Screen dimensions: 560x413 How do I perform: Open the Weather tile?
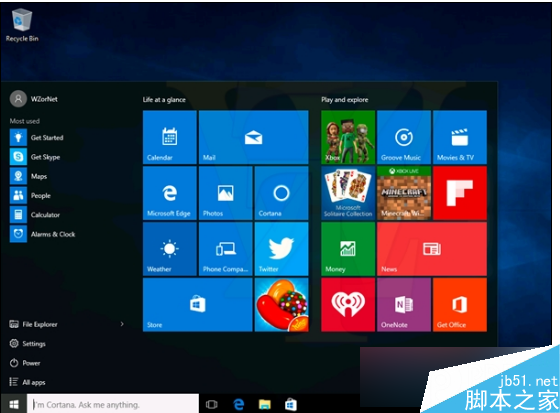coord(170,249)
